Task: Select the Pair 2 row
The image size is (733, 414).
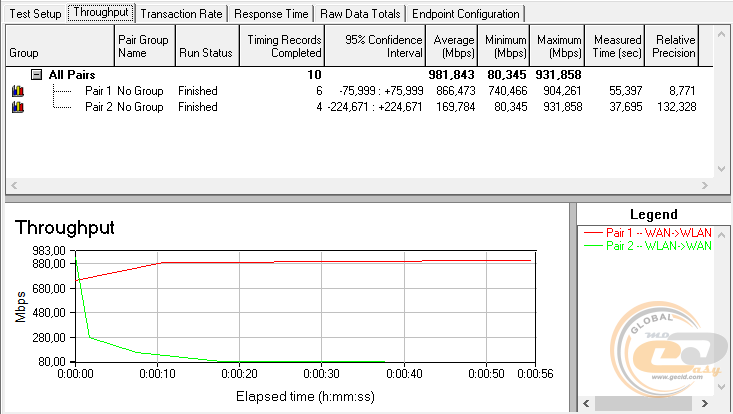Action: pyautogui.click(x=359, y=107)
